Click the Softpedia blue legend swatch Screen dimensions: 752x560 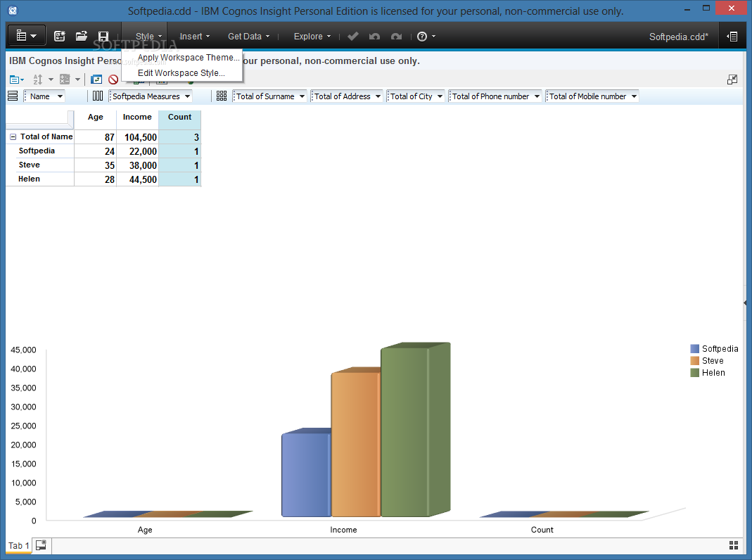click(694, 348)
